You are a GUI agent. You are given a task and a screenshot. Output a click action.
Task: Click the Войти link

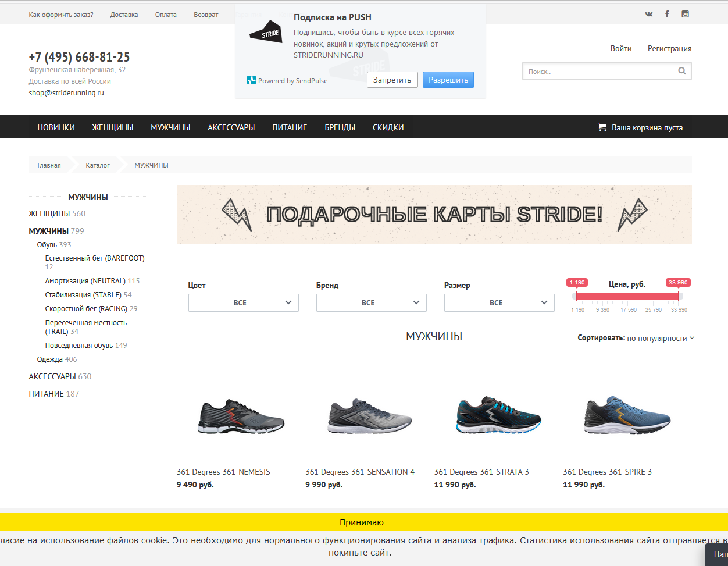tap(621, 48)
